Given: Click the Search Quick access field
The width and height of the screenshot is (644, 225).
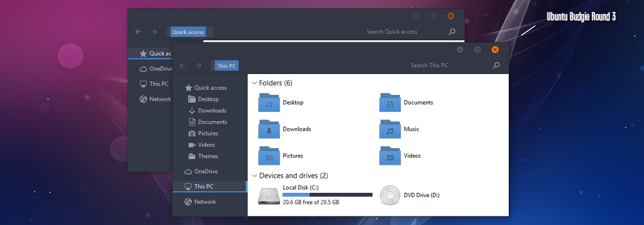Looking at the screenshot, I should click(392, 32).
